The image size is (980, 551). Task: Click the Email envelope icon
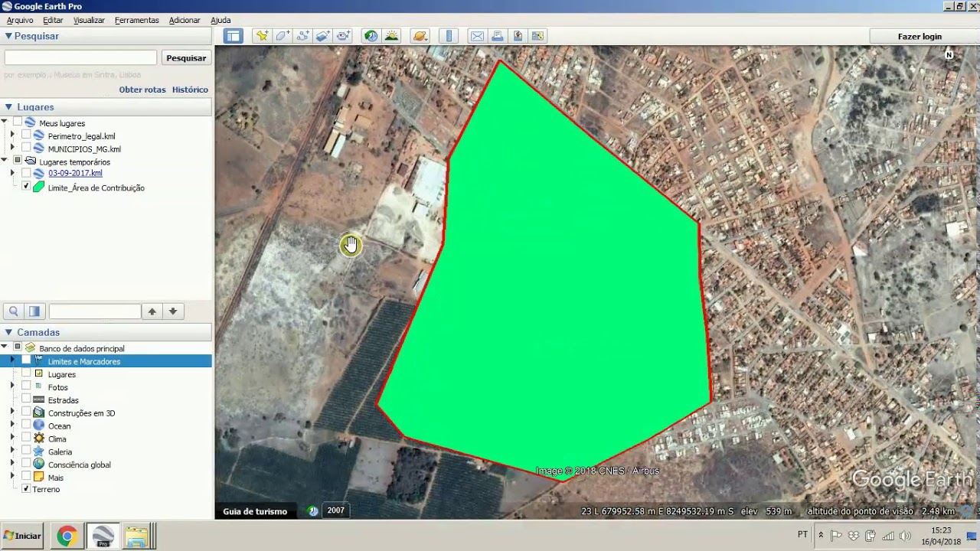[477, 36]
